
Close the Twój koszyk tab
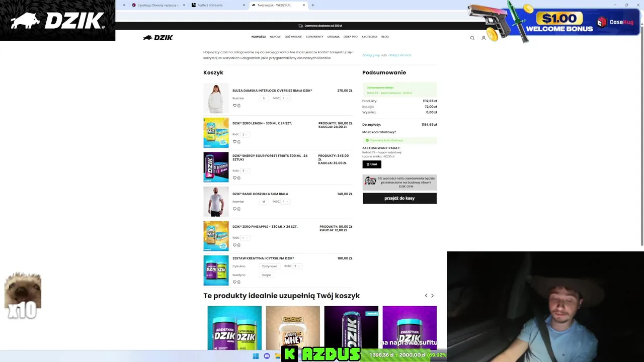pos(304,5)
